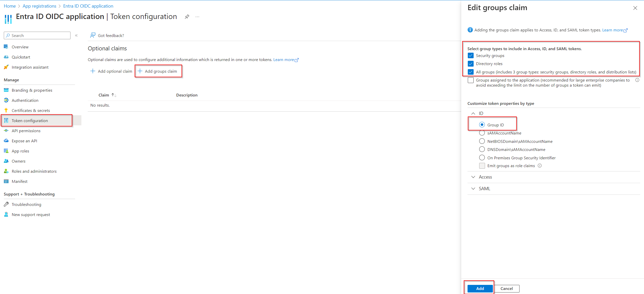
Task: Click the sidebar Search input field
Action: coord(39,35)
